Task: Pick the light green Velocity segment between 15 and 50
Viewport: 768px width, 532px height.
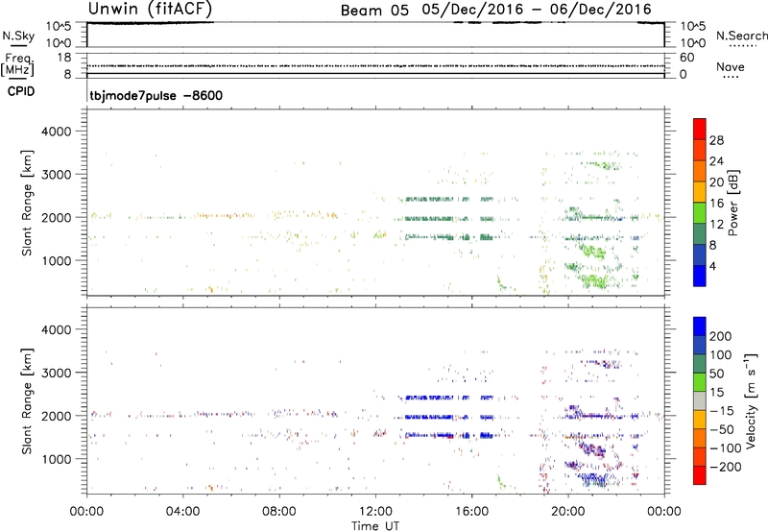Action: coord(700,382)
